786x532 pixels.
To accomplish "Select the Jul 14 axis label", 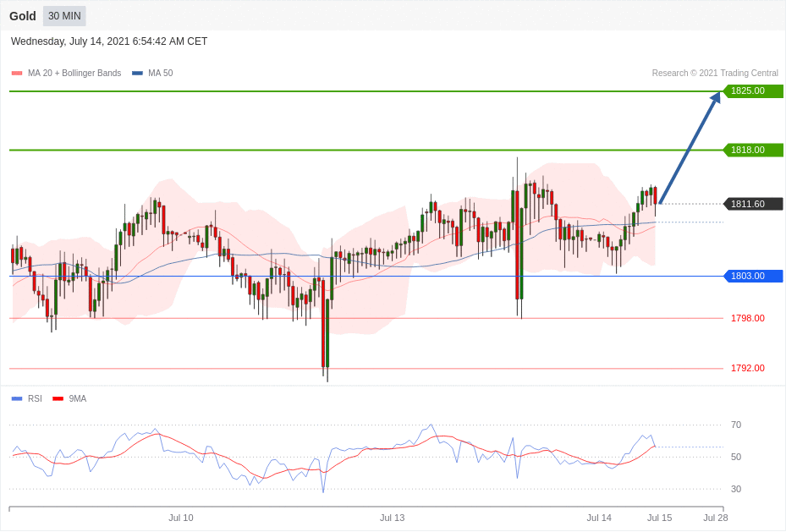I will (599, 518).
